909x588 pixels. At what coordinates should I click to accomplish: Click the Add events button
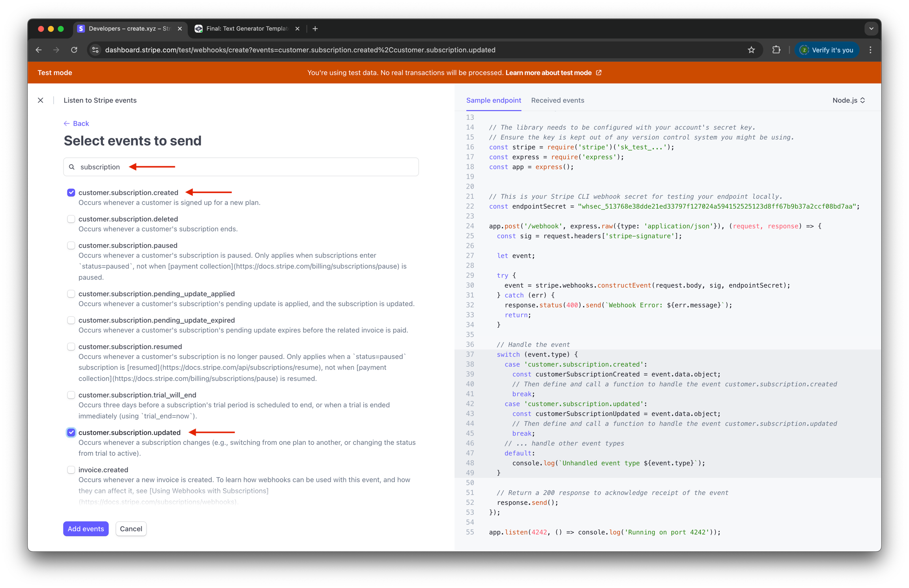coord(86,528)
